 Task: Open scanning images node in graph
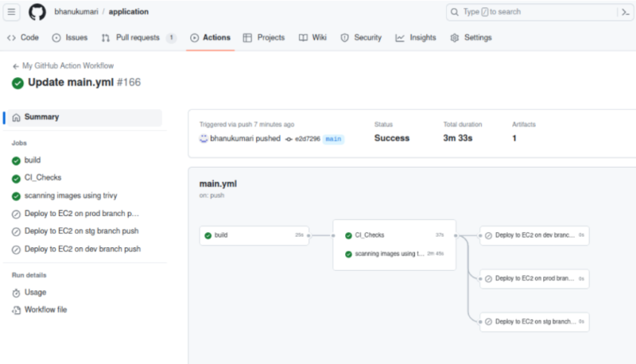(x=394, y=254)
